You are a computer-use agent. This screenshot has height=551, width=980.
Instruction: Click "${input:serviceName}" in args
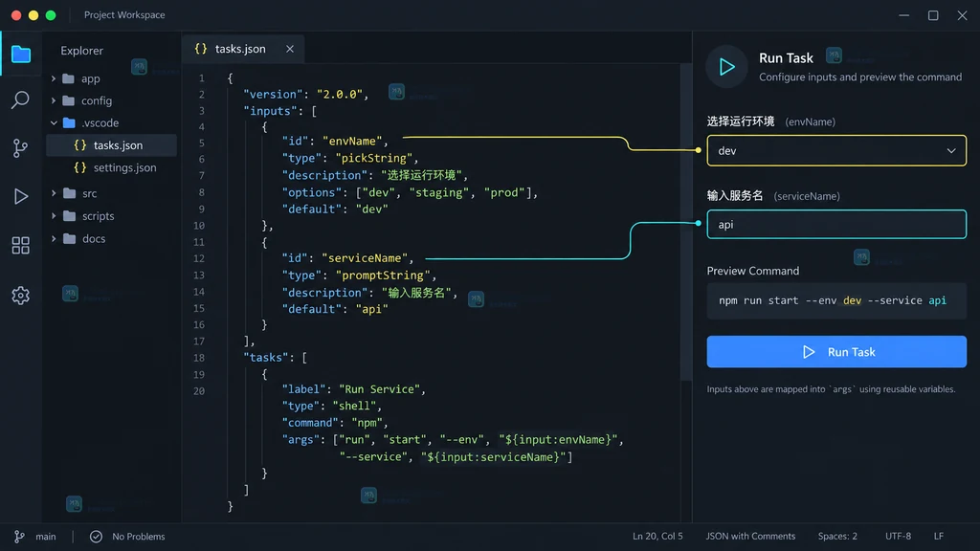pyautogui.click(x=494, y=457)
